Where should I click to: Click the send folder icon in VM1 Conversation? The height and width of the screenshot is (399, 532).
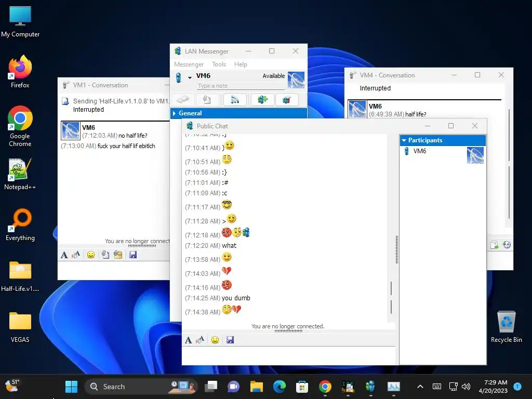click(118, 255)
